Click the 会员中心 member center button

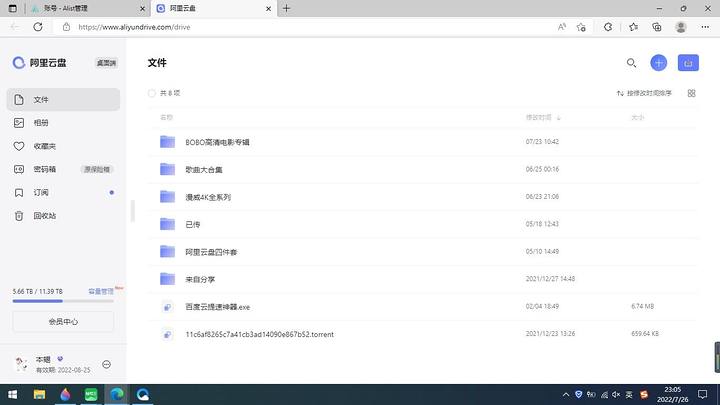tap(63, 321)
